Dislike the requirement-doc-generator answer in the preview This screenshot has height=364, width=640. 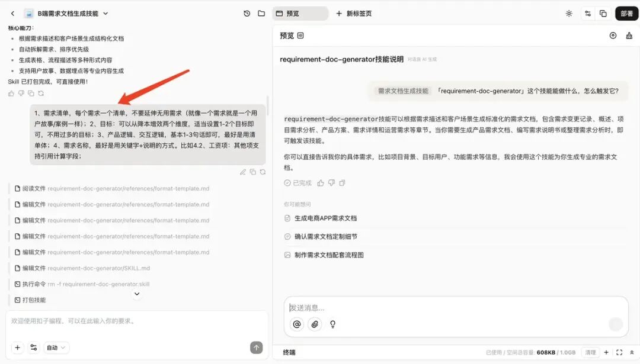pos(331,183)
